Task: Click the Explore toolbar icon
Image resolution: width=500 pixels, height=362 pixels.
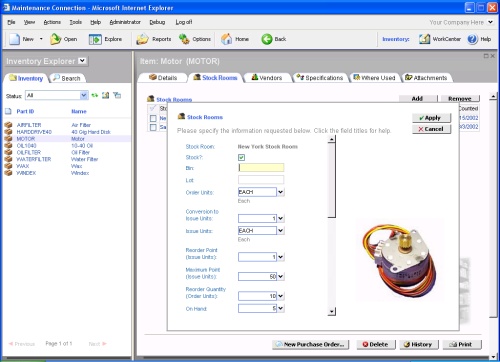Action: (x=95, y=39)
